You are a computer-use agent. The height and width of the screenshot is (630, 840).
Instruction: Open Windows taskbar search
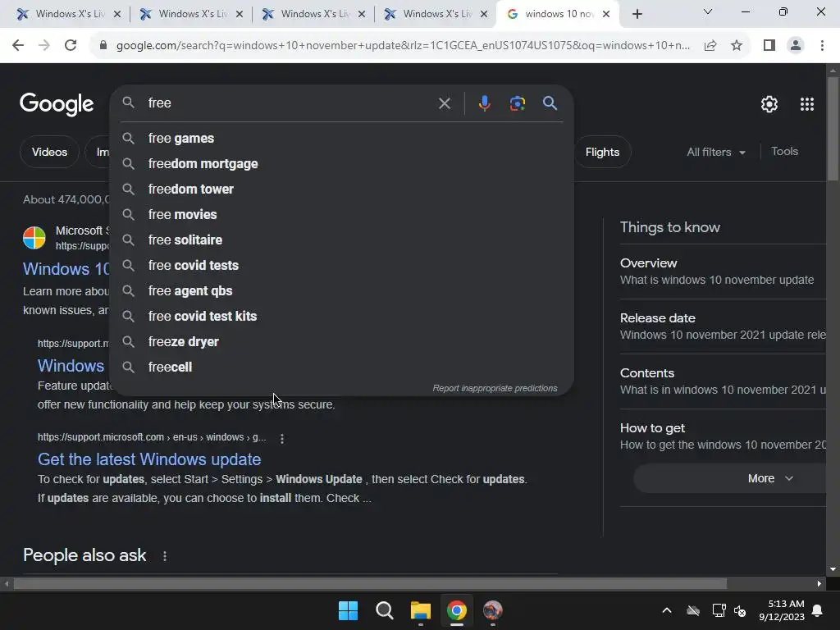point(384,610)
